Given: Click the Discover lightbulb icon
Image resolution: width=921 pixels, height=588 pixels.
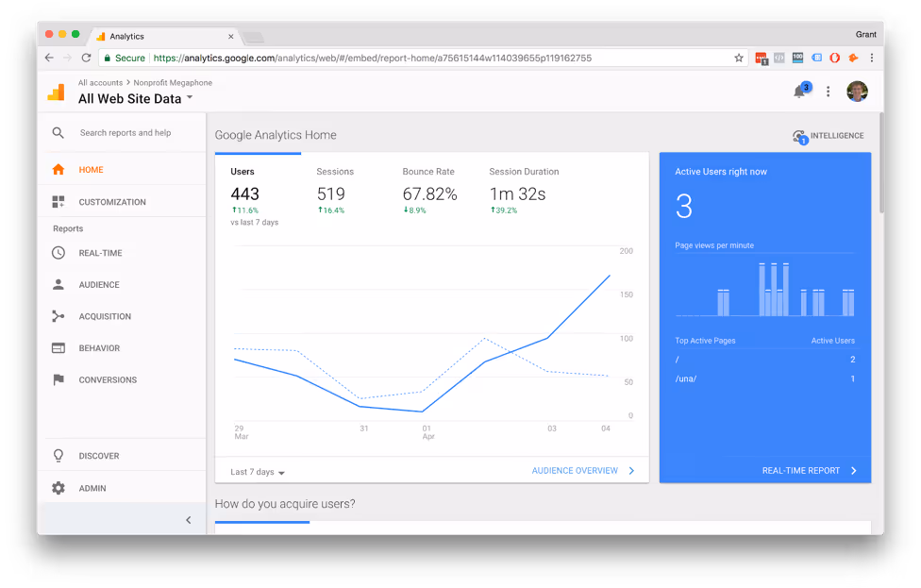Looking at the screenshot, I should 59,456.
